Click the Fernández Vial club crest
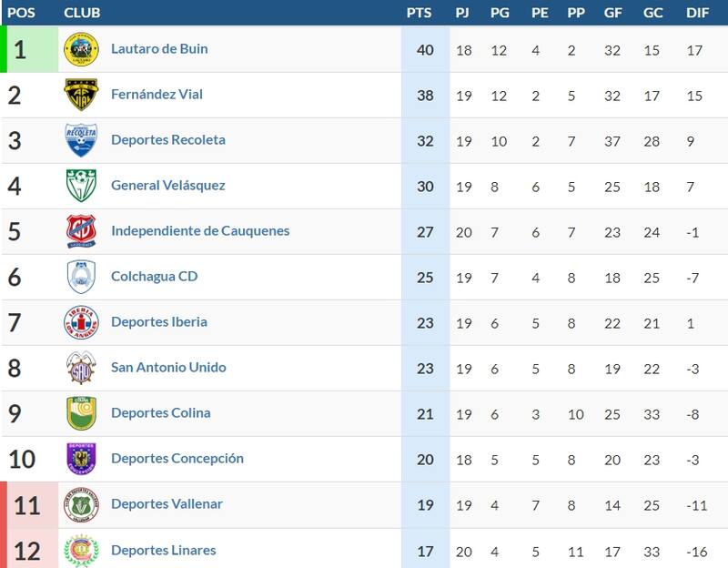 pos(81,95)
